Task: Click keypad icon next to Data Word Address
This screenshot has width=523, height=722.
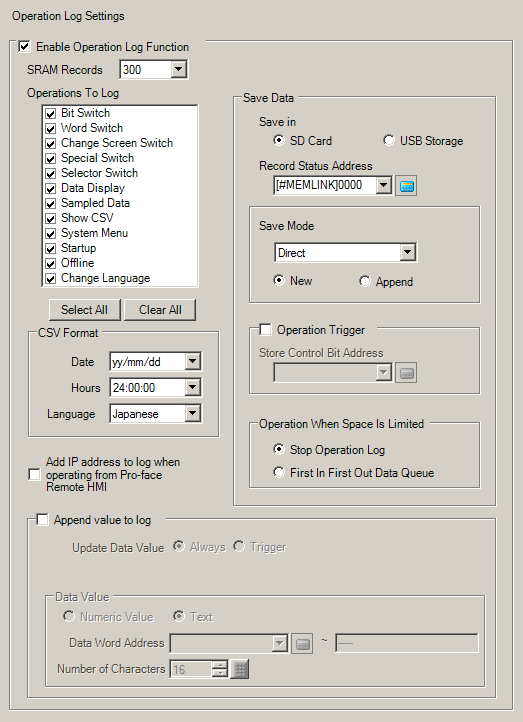Action: tap(302, 644)
